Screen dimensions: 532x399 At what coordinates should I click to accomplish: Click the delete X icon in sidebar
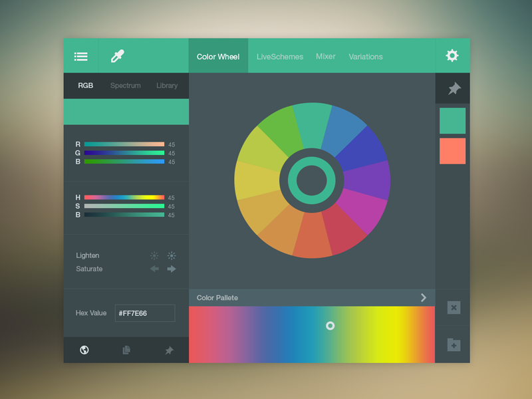click(454, 307)
